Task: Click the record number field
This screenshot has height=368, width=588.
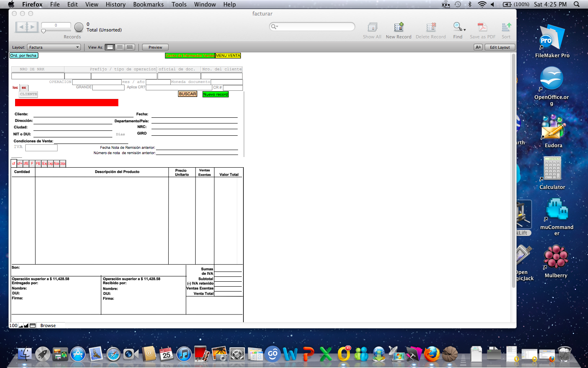Action: (56, 25)
